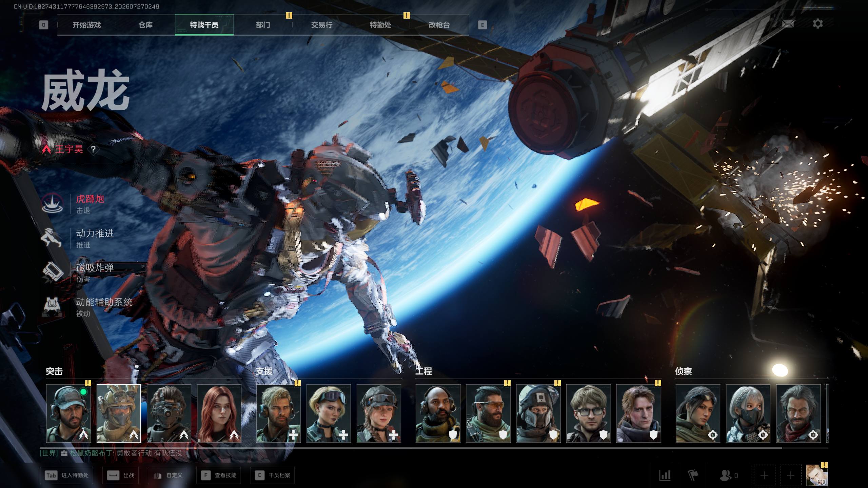
Task: Click the 查看技能 button
Action: [219, 475]
